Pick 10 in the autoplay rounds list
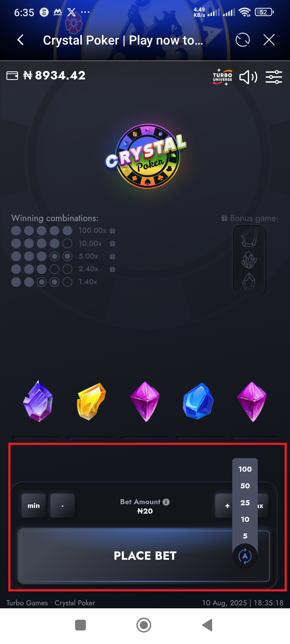This screenshot has height=644, width=290. (245, 519)
